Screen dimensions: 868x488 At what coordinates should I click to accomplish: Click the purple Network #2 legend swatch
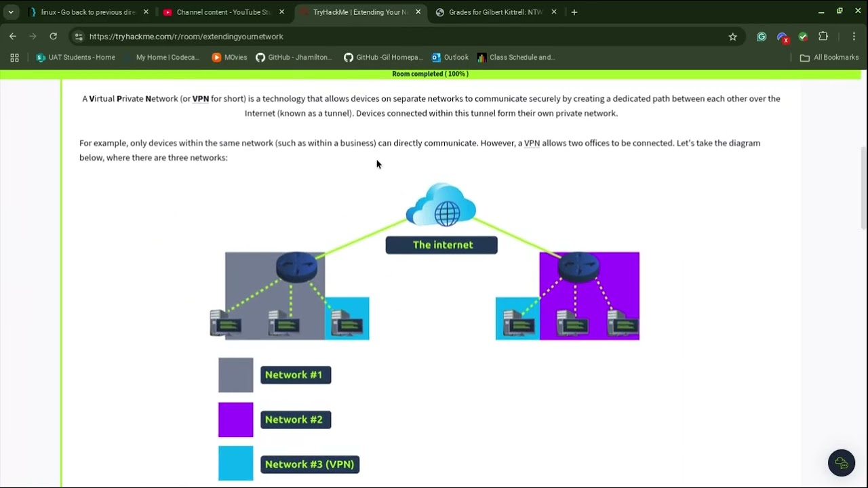click(235, 420)
